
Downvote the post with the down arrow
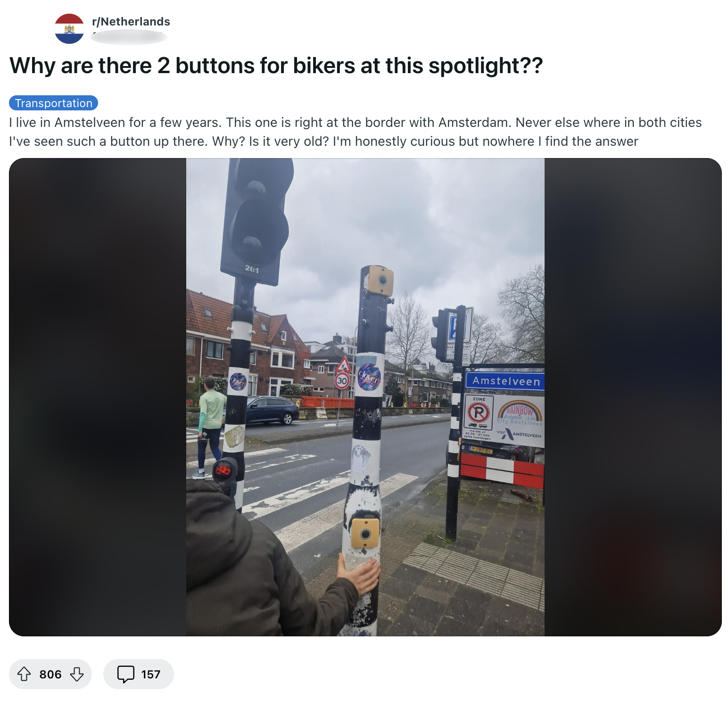[x=77, y=674]
